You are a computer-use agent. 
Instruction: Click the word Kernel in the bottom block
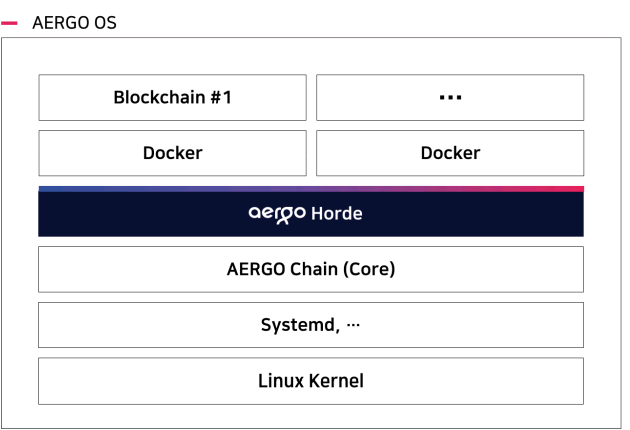coord(335,381)
